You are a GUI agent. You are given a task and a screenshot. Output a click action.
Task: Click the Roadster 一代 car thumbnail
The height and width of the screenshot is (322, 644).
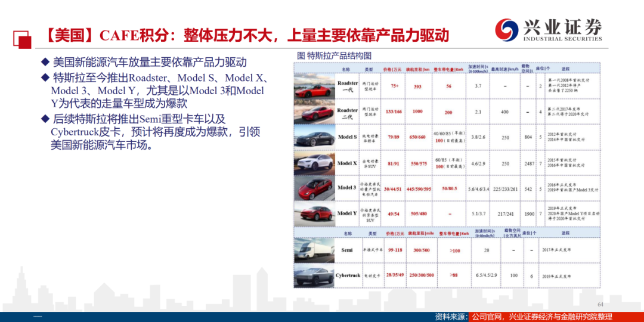click(x=314, y=85)
